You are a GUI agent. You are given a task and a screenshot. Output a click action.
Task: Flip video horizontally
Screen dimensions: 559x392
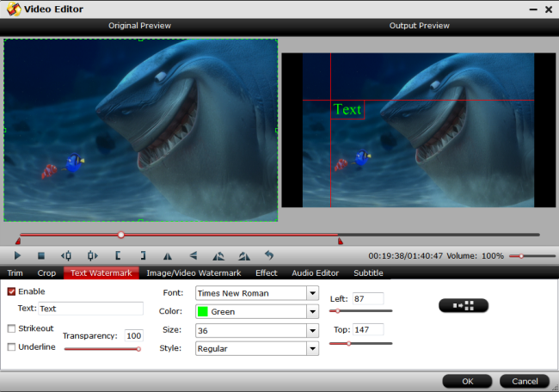tap(168, 255)
